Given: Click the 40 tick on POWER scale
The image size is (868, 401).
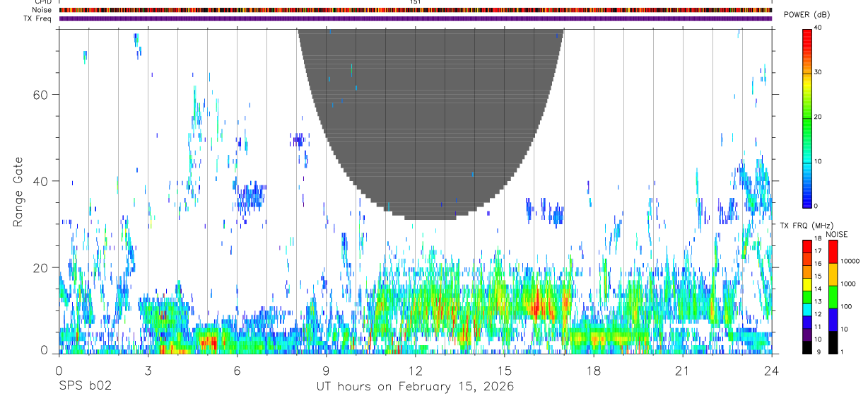Looking at the screenshot, I should pyautogui.click(x=818, y=28).
